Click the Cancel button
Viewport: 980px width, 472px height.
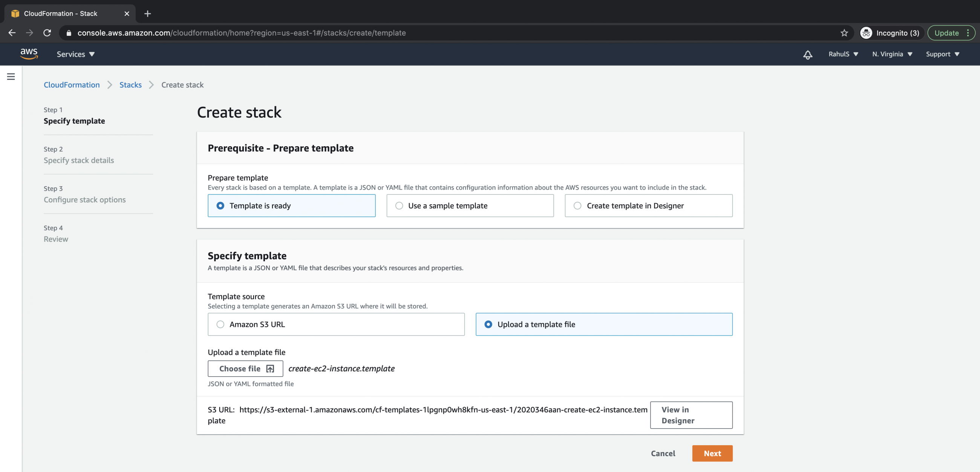click(x=663, y=454)
